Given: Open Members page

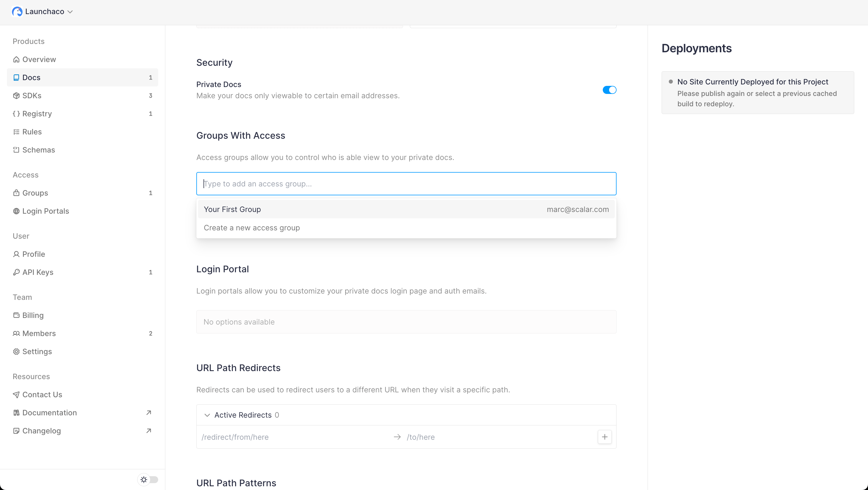Looking at the screenshot, I should click(x=82, y=333).
